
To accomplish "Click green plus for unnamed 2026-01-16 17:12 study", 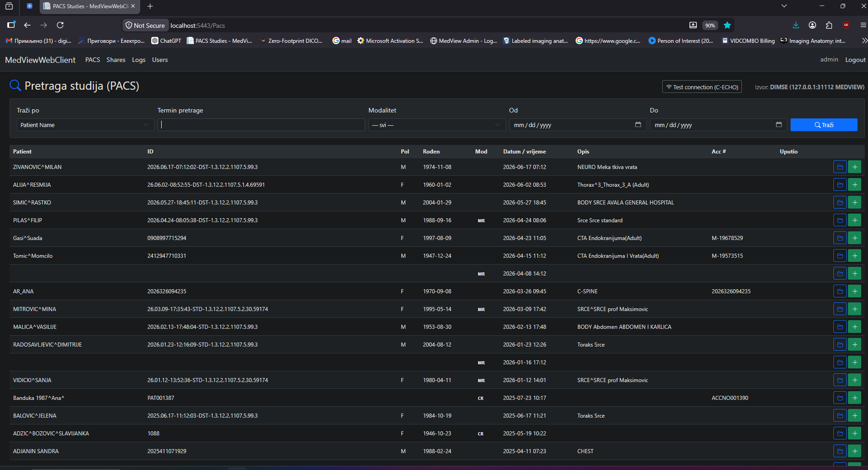I will coord(855,363).
